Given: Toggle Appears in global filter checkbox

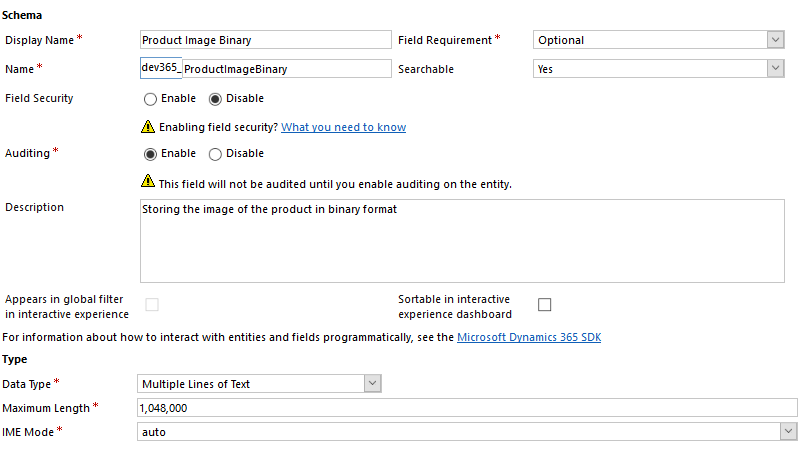Looking at the screenshot, I should pos(152,305).
